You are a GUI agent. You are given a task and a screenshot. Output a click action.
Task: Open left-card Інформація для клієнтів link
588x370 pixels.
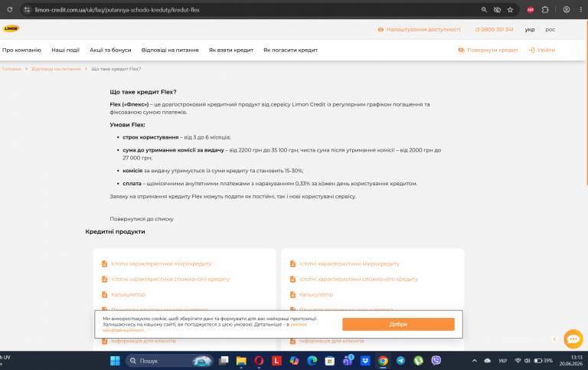pos(143,341)
